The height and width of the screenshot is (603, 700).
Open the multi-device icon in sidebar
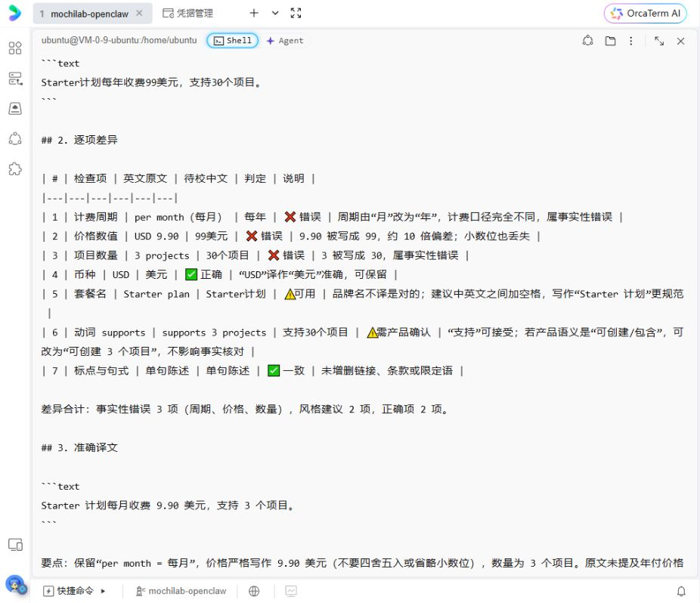pyautogui.click(x=15, y=545)
